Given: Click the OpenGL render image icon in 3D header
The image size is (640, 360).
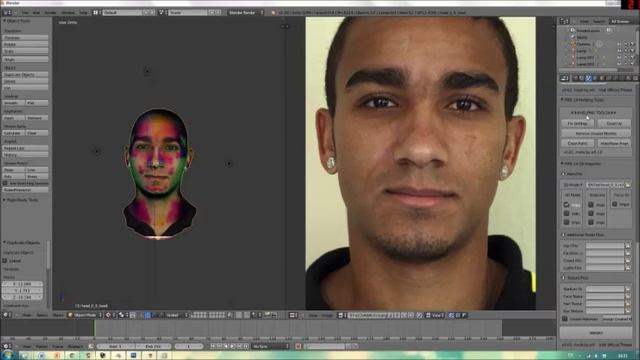Looking at the screenshot, I should [x=267, y=315].
